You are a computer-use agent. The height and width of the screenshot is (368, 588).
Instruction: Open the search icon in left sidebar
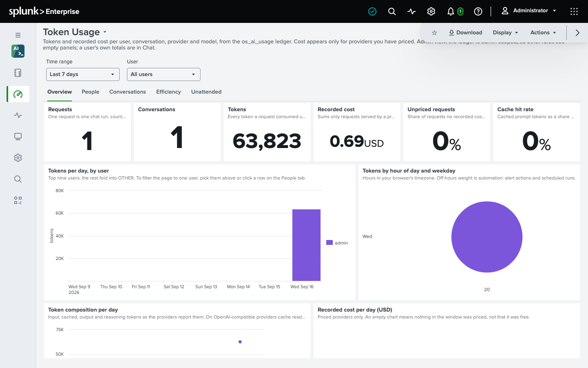(18, 179)
